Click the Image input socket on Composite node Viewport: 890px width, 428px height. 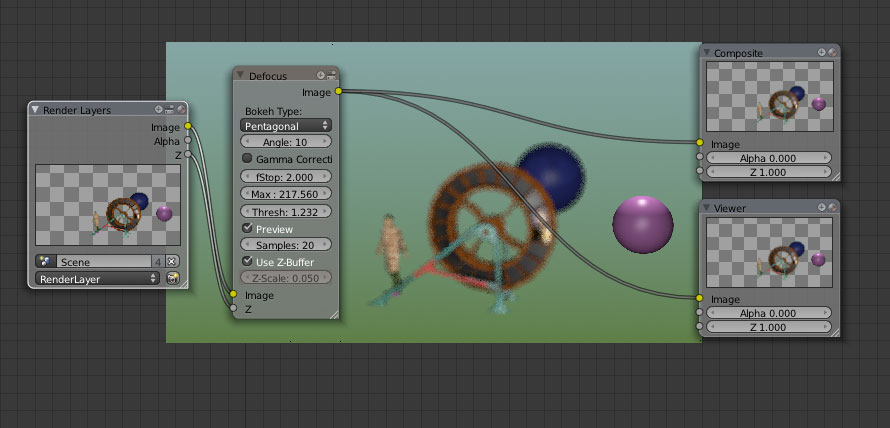coord(700,144)
